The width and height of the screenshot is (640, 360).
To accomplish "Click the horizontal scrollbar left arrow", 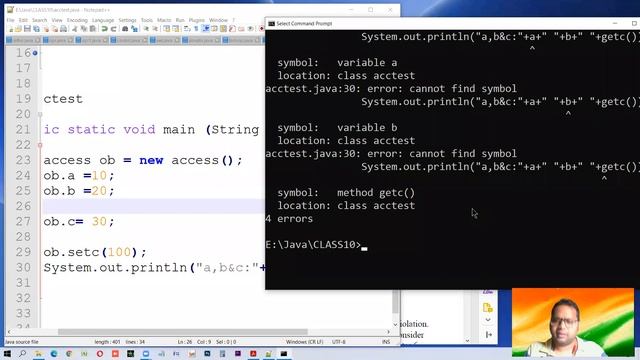I will (x=9, y=332).
